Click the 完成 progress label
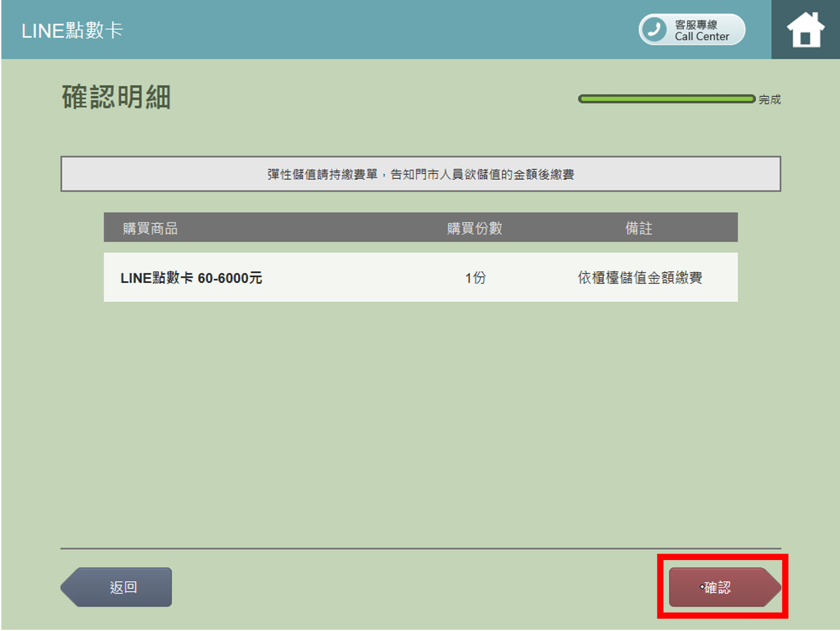Screen dimensions: 840x631 click(770, 99)
